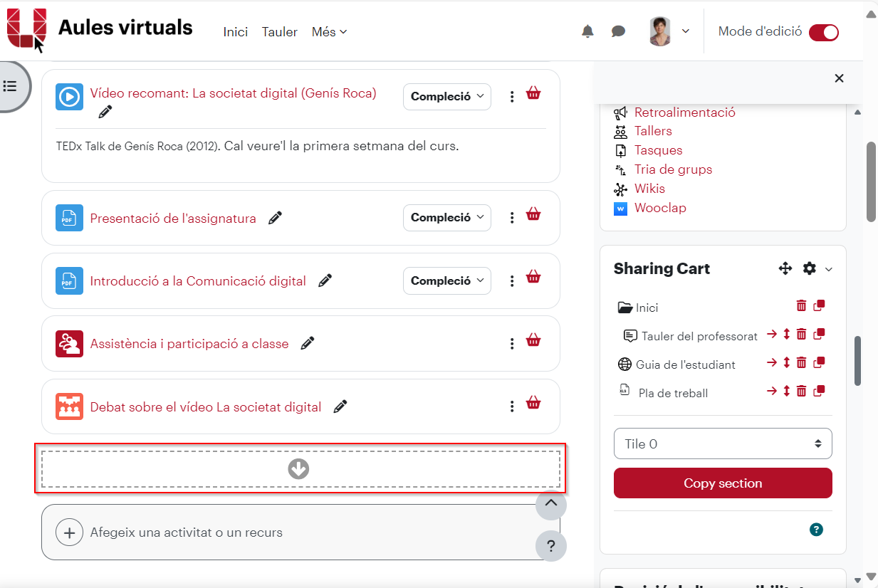The image size is (878, 588).
Task: Add Presentació de l'assignatura to Sharing Cart basket
Action: tap(533, 214)
